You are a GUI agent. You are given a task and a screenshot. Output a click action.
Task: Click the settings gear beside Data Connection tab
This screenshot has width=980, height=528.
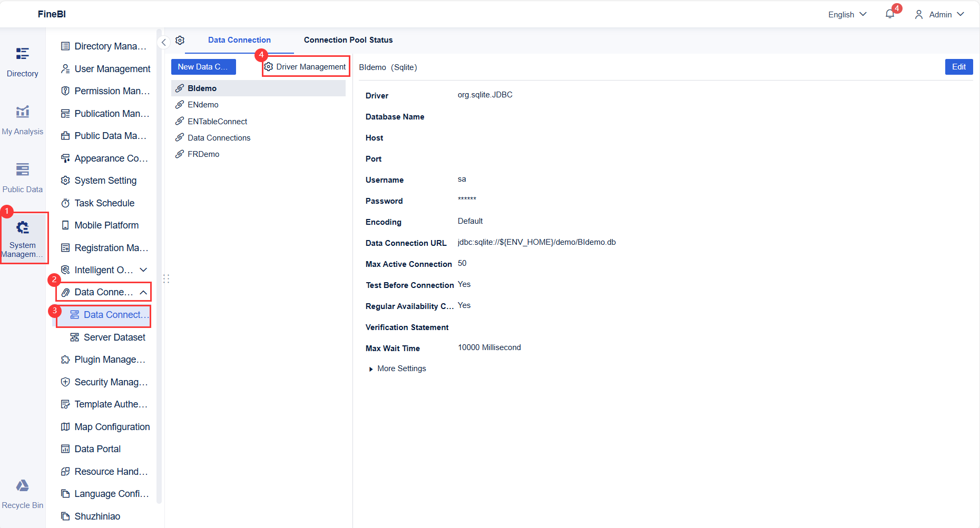pos(180,40)
